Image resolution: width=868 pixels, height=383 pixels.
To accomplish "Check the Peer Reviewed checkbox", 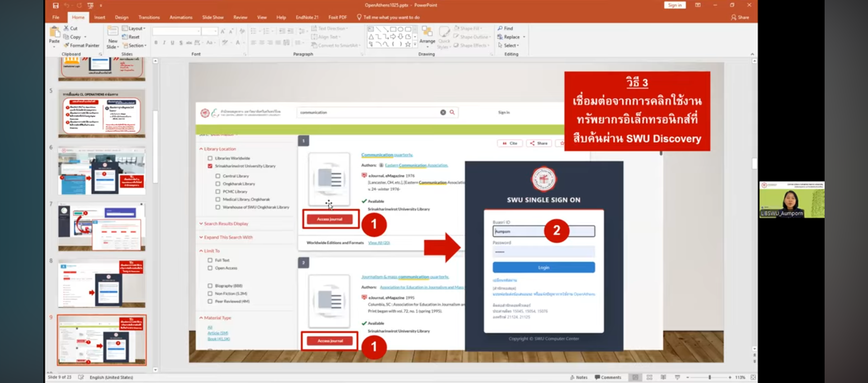I will (210, 301).
